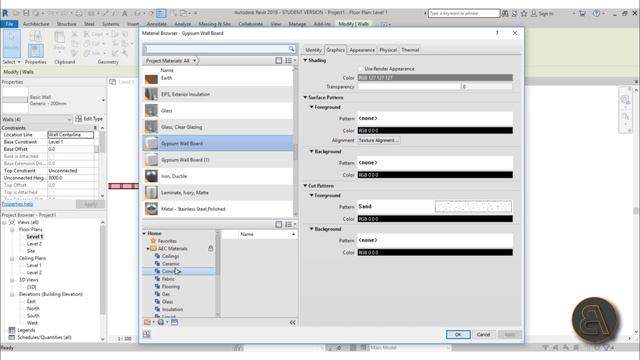Choose the Glass material swatch icon
The width and height of the screenshot is (640, 360).
click(151, 111)
